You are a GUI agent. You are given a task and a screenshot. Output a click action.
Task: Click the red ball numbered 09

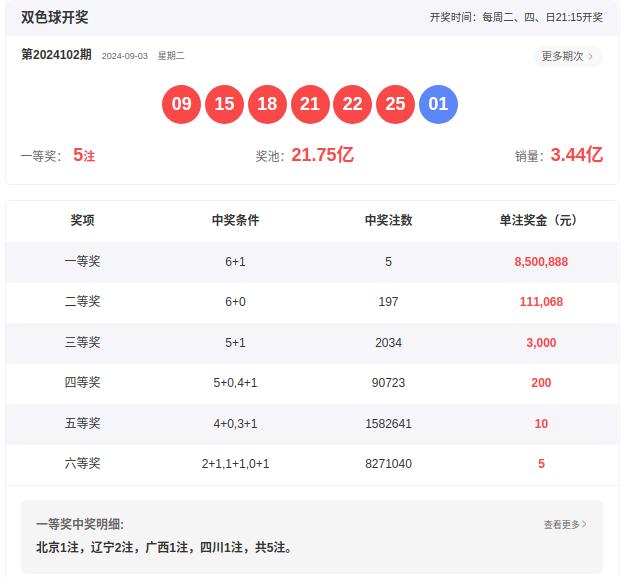(181, 104)
